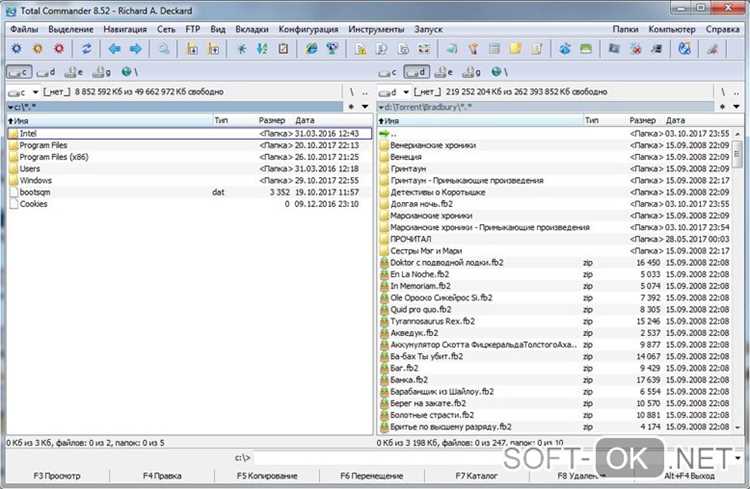Open the Выделение menu
This screenshot has height=489, width=750.
(x=71, y=29)
